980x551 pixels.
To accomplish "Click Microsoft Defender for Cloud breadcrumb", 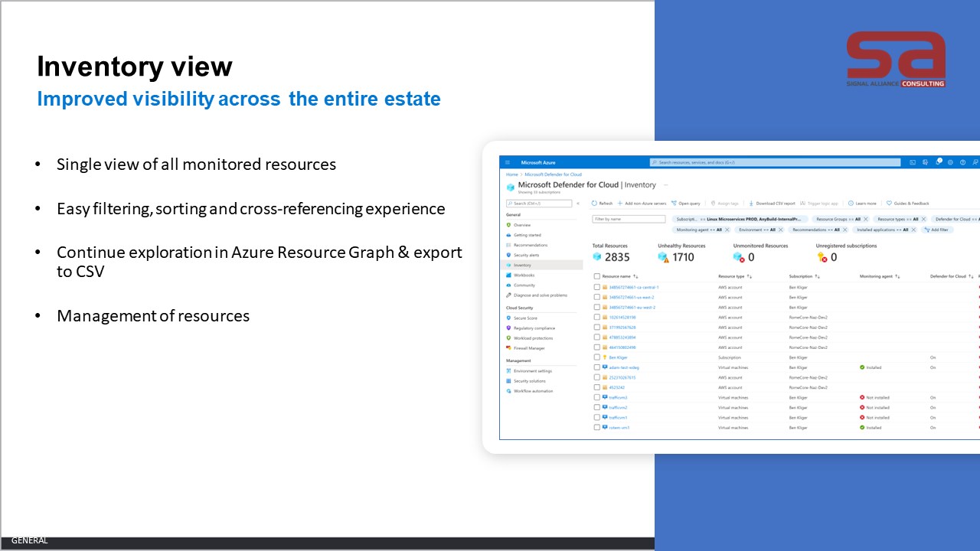I will pos(553,174).
